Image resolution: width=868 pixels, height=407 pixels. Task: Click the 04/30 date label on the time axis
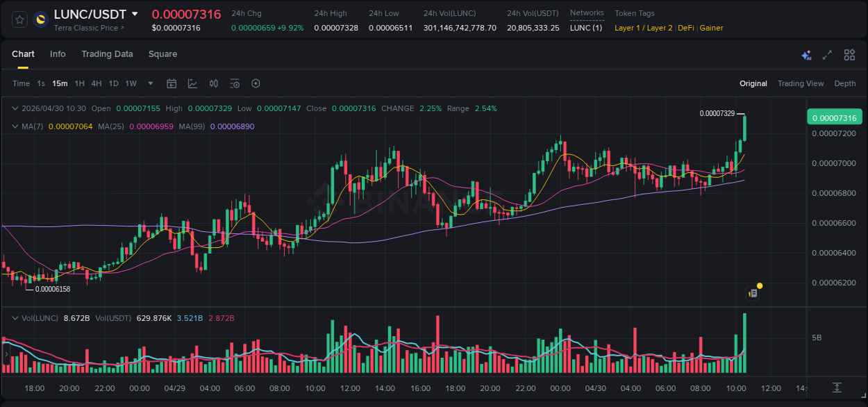click(595, 388)
